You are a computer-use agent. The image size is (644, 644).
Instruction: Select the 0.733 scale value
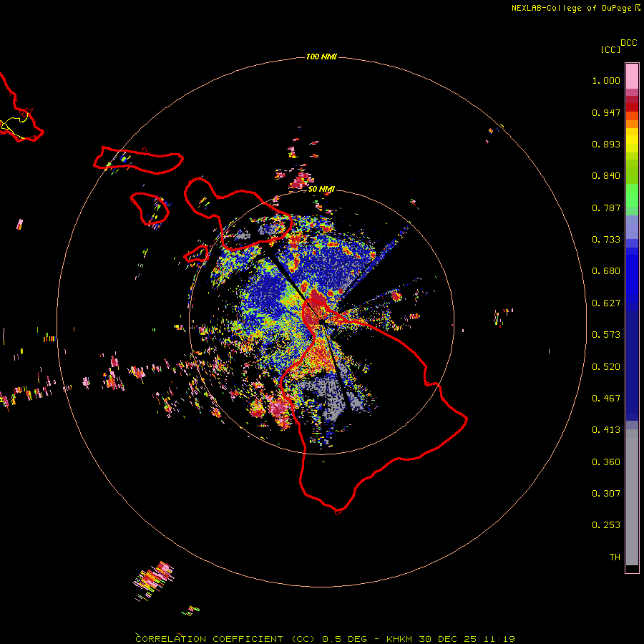606,240
